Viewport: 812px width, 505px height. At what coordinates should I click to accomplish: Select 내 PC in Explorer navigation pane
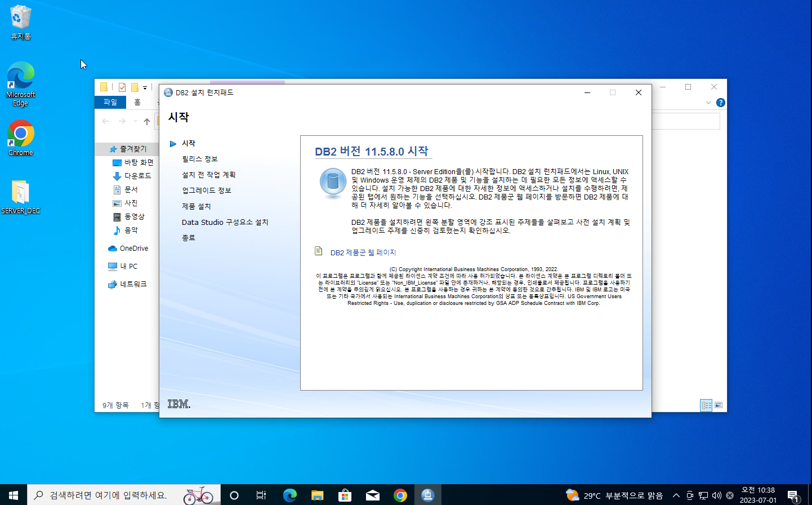(123, 267)
